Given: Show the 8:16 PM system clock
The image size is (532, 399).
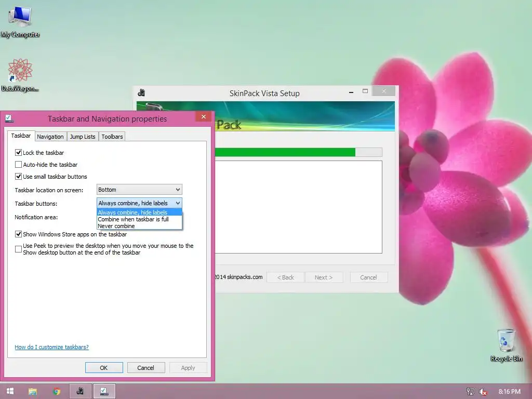Looking at the screenshot, I should pyautogui.click(x=509, y=392).
